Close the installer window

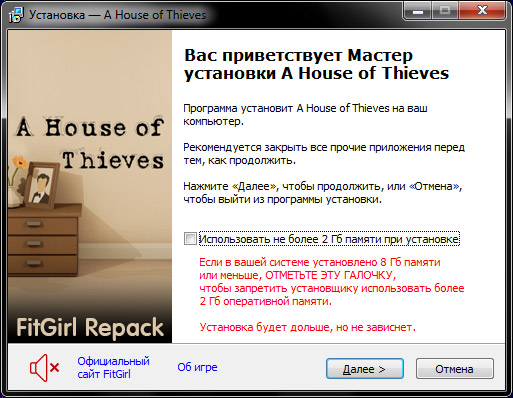pos(482,11)
